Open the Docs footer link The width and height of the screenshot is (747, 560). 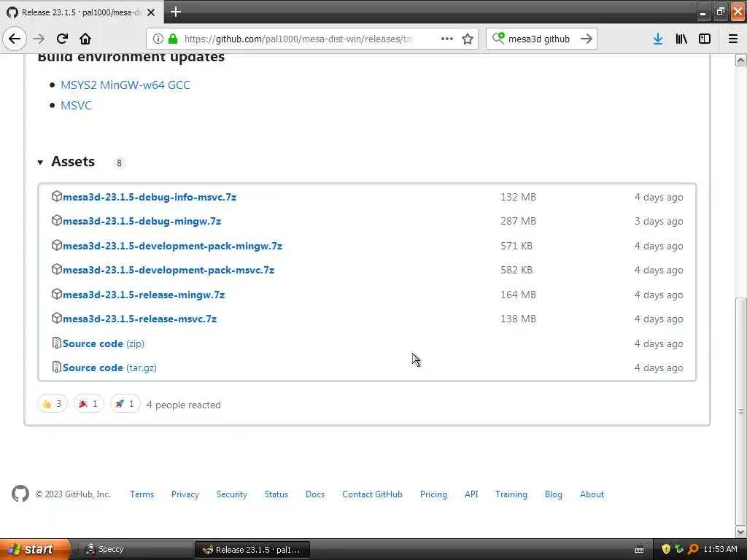coord(315,494)
